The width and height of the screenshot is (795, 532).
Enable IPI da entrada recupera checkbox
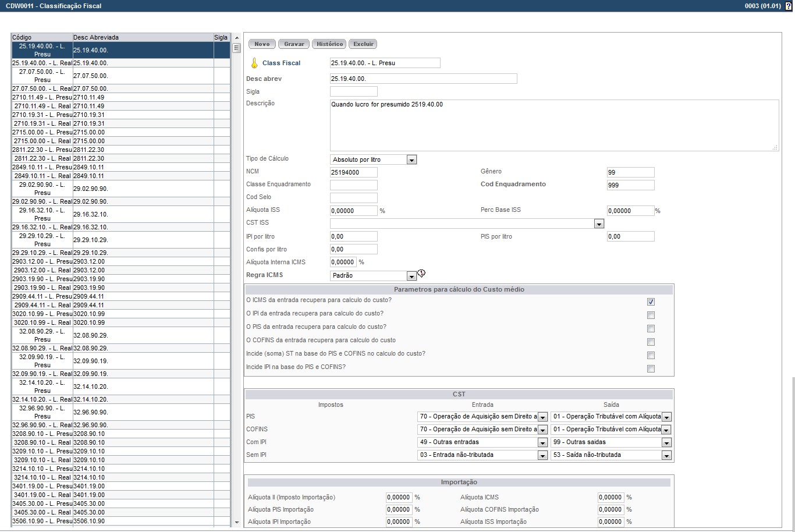pyautogui.click(x=651, y=315)
